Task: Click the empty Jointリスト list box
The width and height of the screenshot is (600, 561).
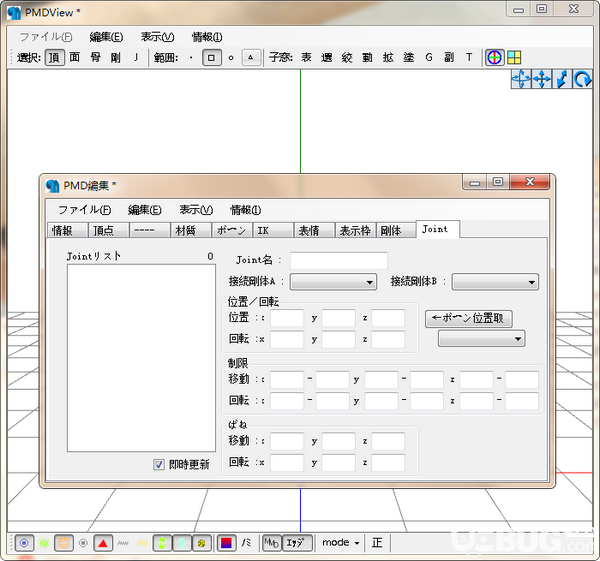Action: (x=141, y=358)
